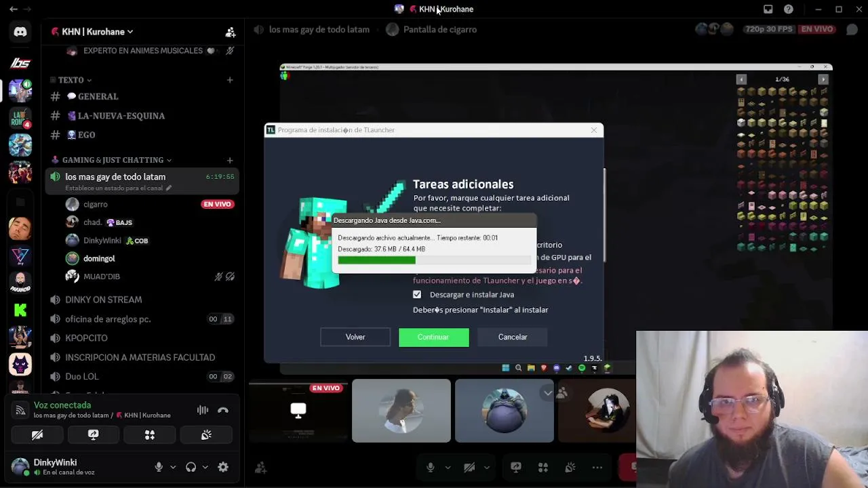The height and width of the screenshot is (488, 868).
Task: Open the Discord help question mark icon
Action: 789,9
